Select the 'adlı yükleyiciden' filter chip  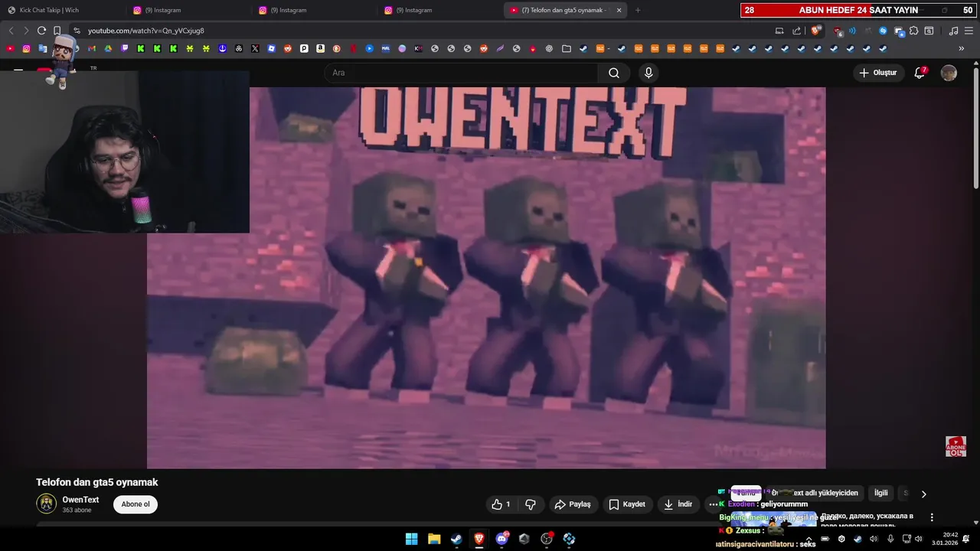point(815,493)
